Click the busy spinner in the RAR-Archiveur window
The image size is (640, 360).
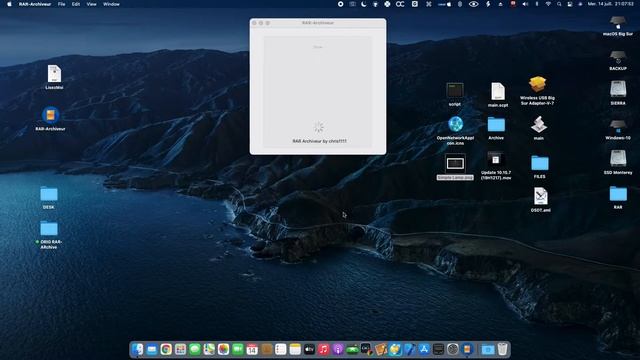click(x=318, y=127)
